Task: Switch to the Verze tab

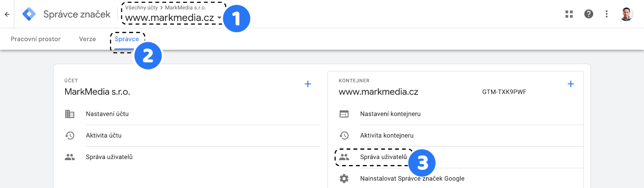Action: [x=87, y=39]
